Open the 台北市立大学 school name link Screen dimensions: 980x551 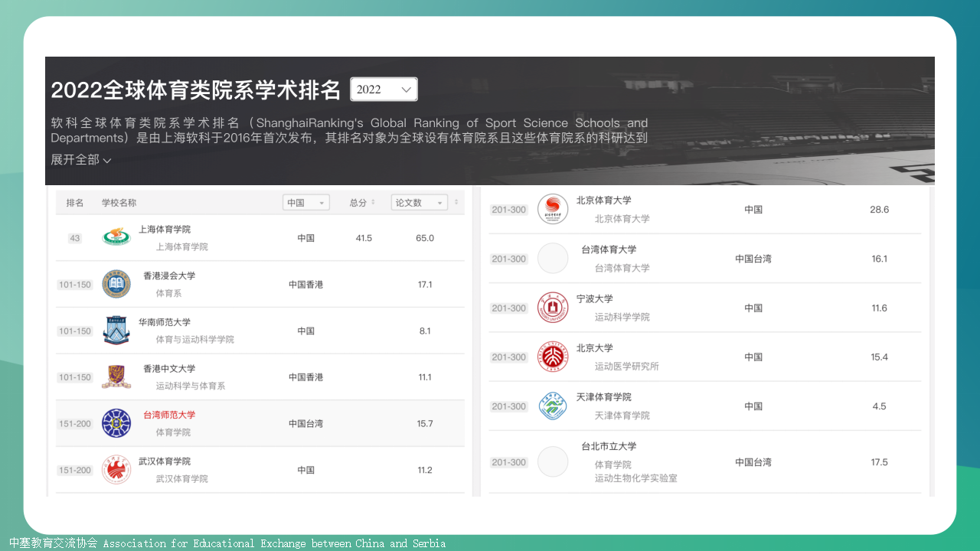pyautogui.click(x=609, y=446)
